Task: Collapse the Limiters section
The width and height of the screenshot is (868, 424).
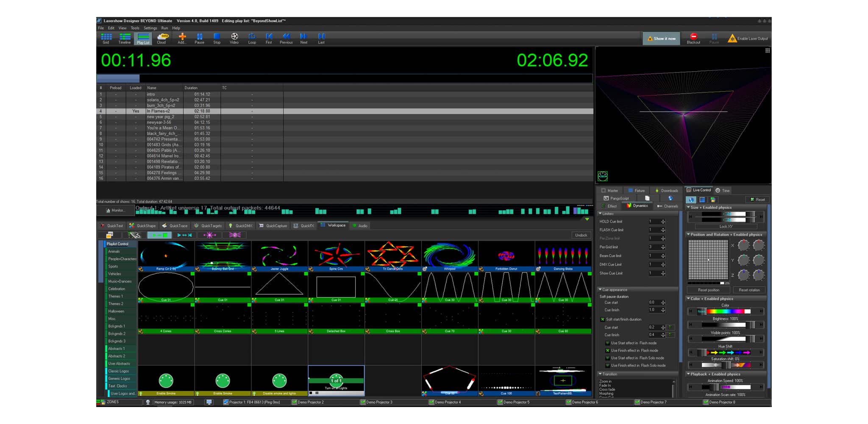Action: (x=600, y=214)
